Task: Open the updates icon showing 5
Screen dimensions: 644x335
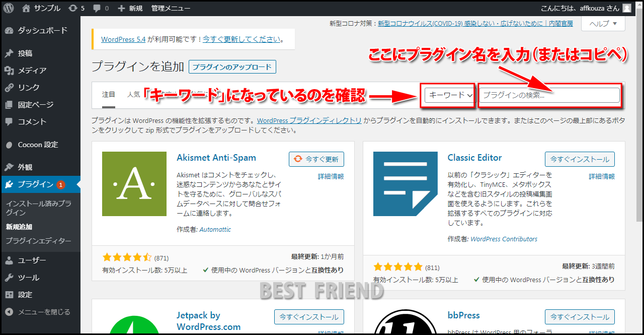Action: pos(76,8)
